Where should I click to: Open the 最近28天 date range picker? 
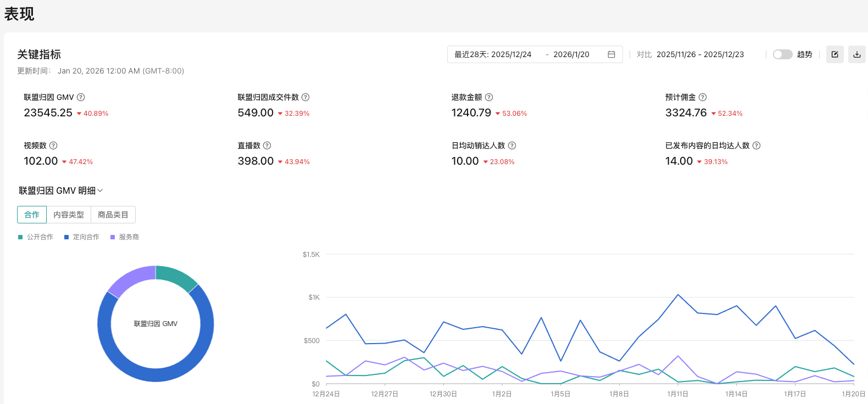[x=493, y=54]
